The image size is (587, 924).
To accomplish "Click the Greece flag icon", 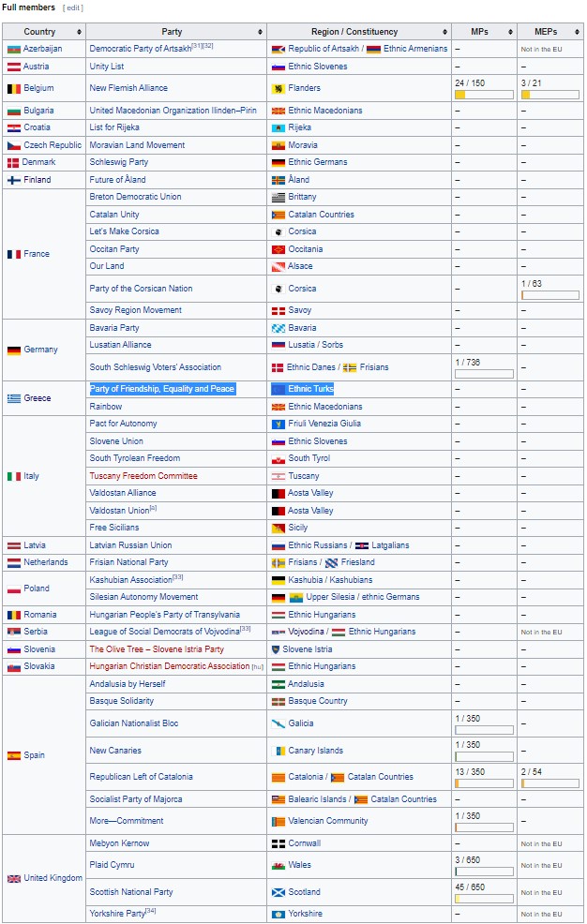I will coord(13,399).
